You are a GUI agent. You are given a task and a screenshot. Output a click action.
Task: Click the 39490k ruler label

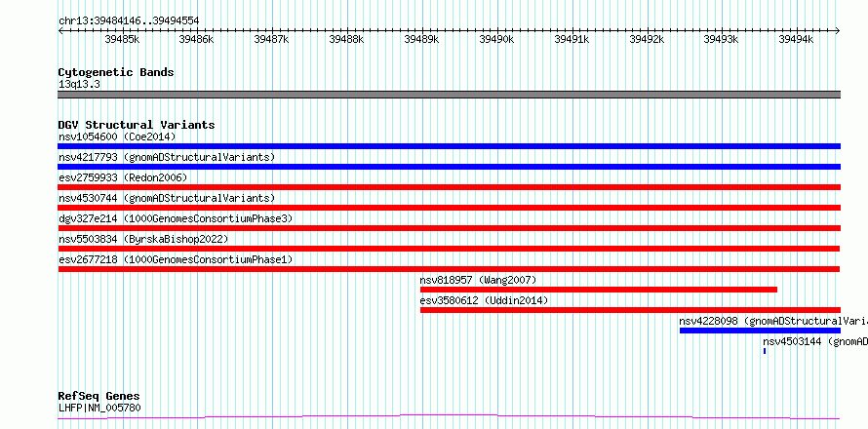click(497, 39)
